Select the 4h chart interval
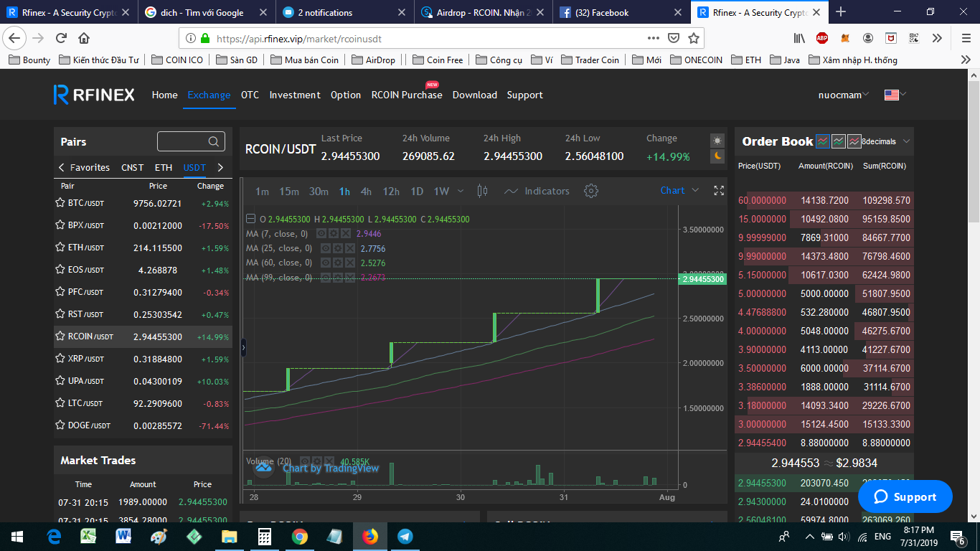This screenshot has width=980, height=551. tap(366, 191)
